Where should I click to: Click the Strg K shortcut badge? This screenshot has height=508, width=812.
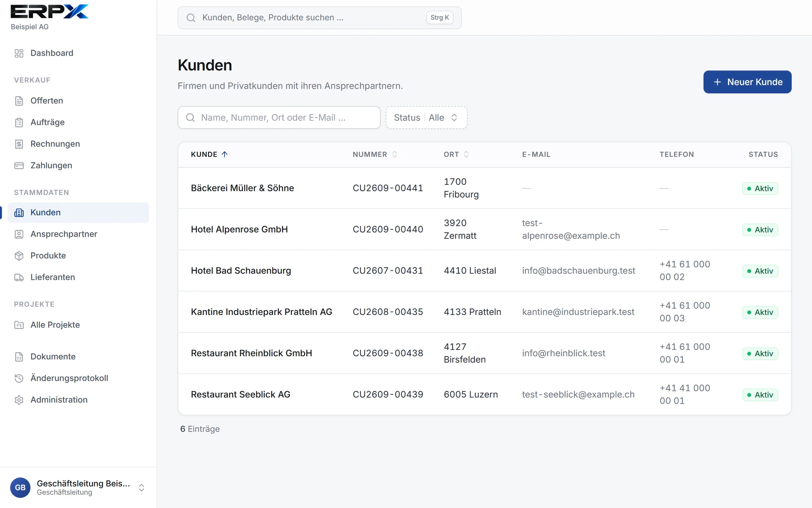[439, 18]
